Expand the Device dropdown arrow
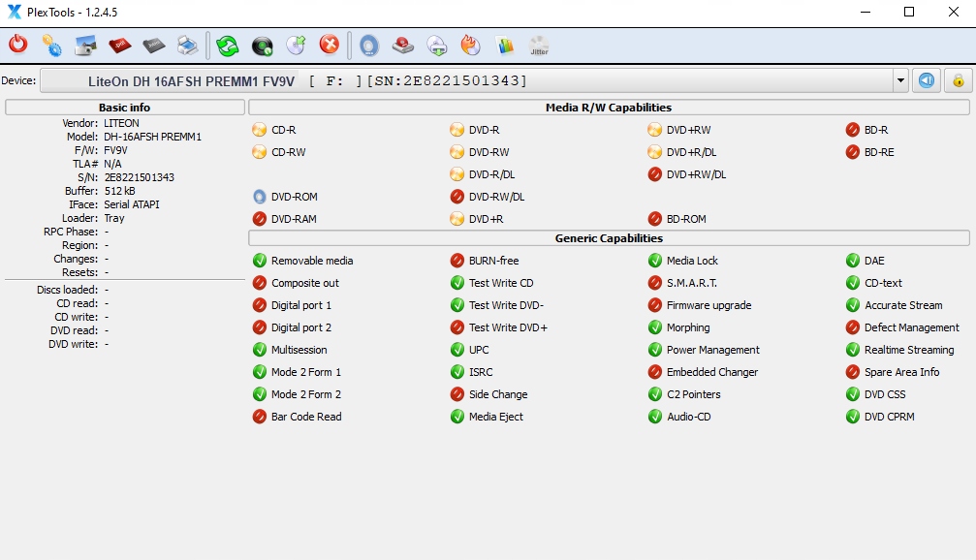Image resolution: width=976 pixels, height=560 pixels. 900,80
